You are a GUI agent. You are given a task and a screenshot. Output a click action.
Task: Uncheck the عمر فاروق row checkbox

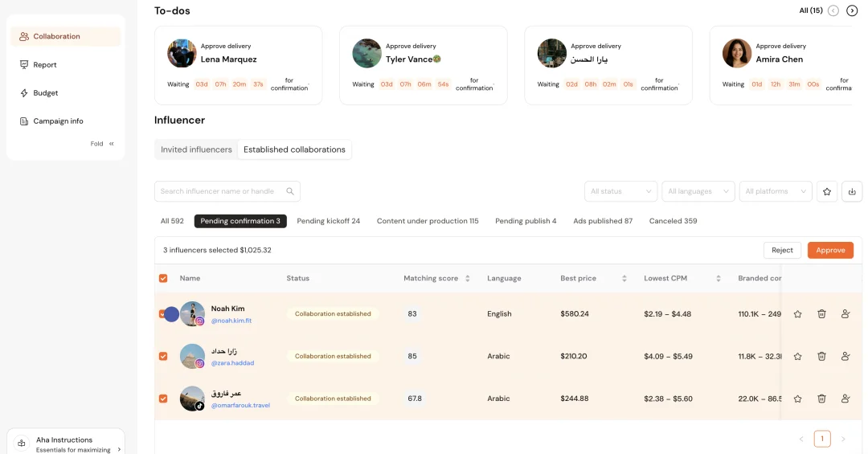(x=163, y=399)
